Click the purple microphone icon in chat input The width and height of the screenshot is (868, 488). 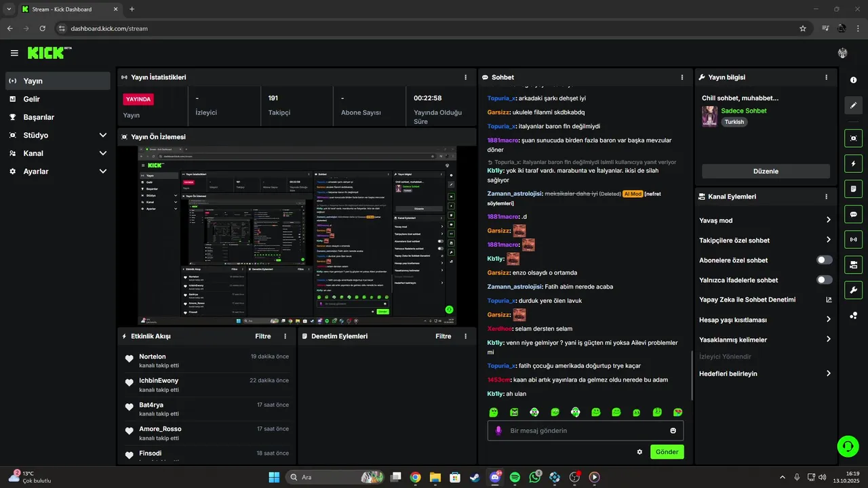(498, 430)
